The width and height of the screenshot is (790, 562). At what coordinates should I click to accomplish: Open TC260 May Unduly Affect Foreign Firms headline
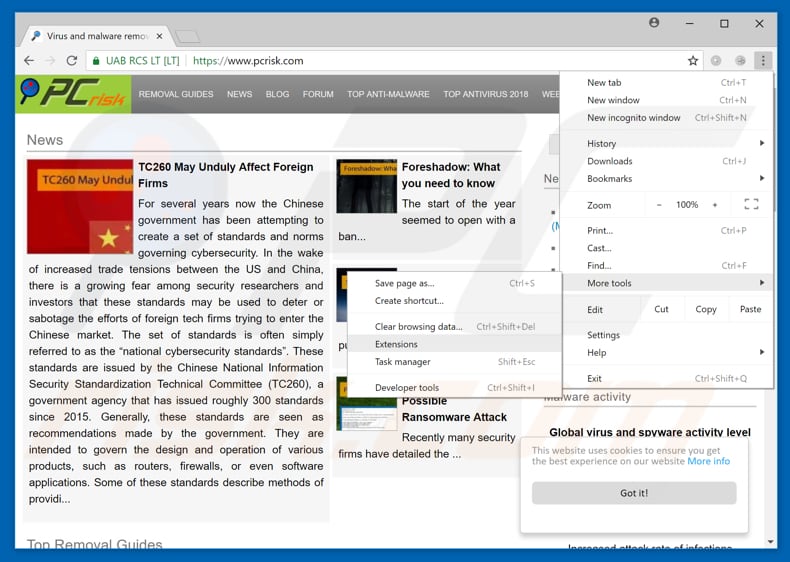click(x=226, y=175)
